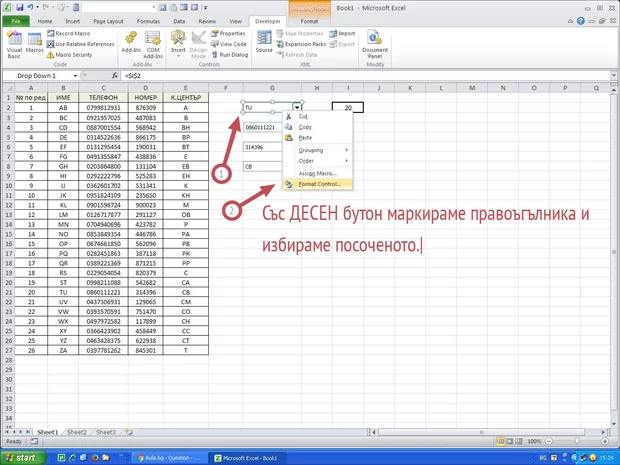Zoom out with the minus button
This screenshot has width=620, height=465.
tap(549, 441)
